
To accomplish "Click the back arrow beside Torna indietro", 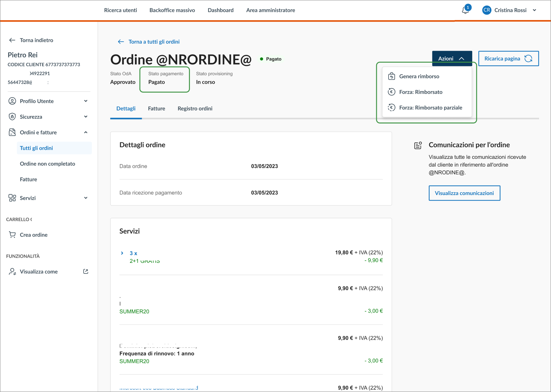I will [12, 40].
